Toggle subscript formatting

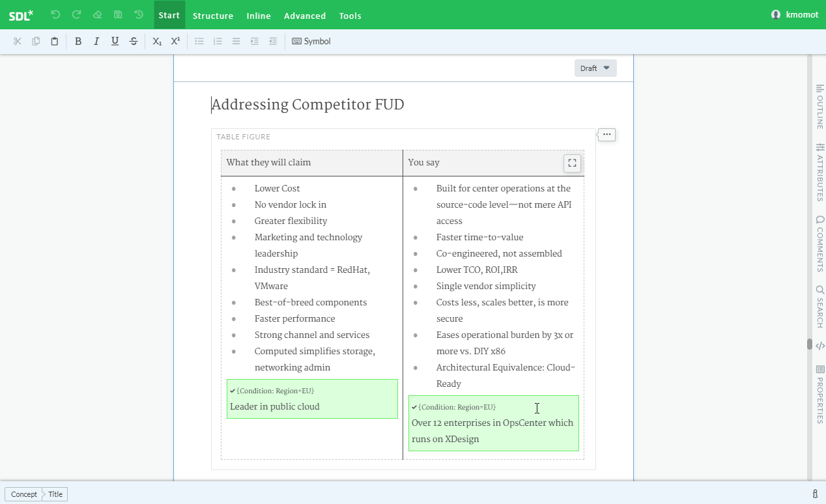[157, 41]
